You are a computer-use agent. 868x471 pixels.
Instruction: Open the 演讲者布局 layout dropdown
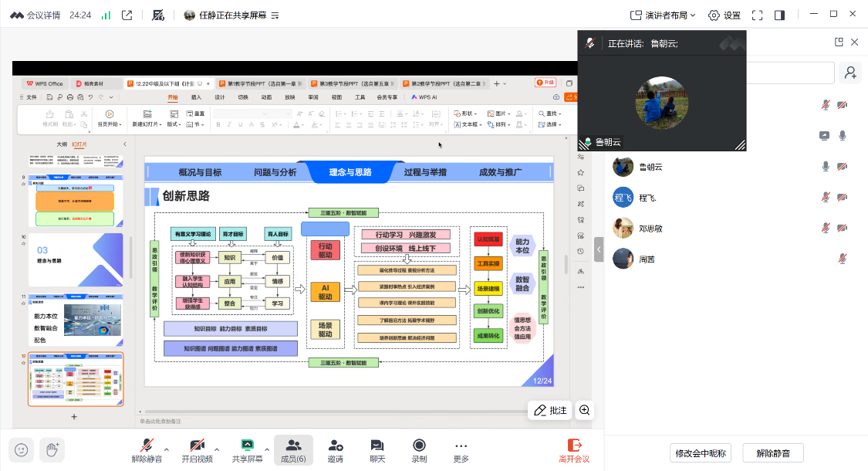[663, 15]
